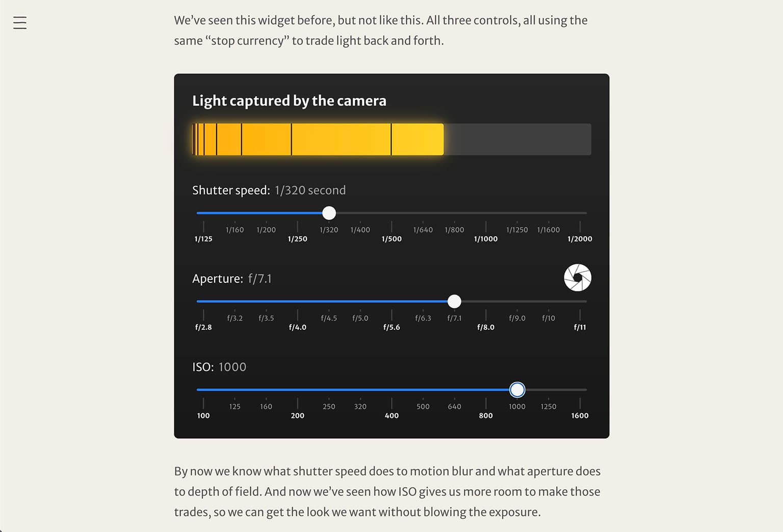
Task: Choose the f/11 aperture mark
Action: pos(580,327)
